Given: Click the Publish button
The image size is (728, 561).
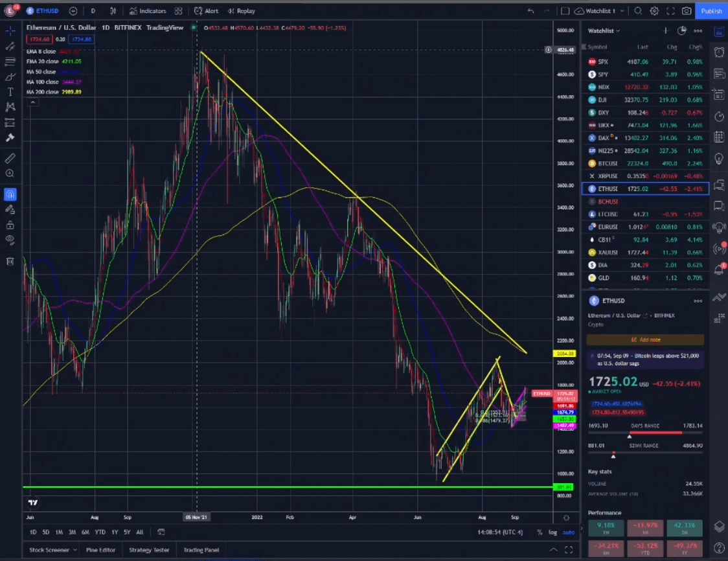Looking at the screenshot, I should [x=711, y=10].
